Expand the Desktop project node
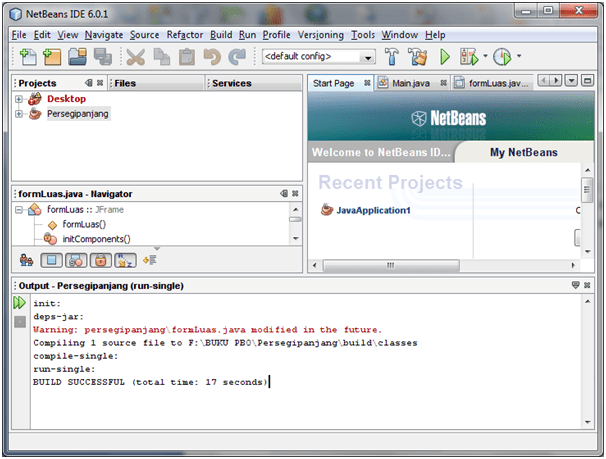The width and height of the screenshot is (606, 459). [x=19, y=99]
